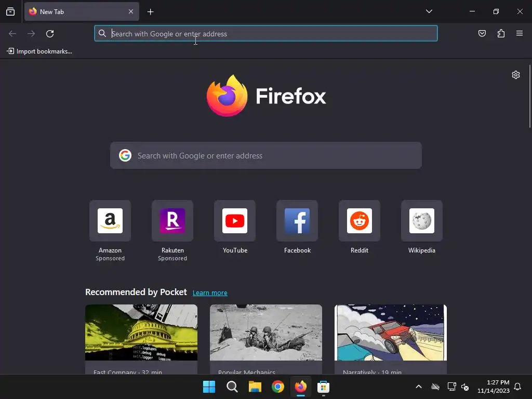Click the magnifier icon in address bar

[x=102, y=33]
